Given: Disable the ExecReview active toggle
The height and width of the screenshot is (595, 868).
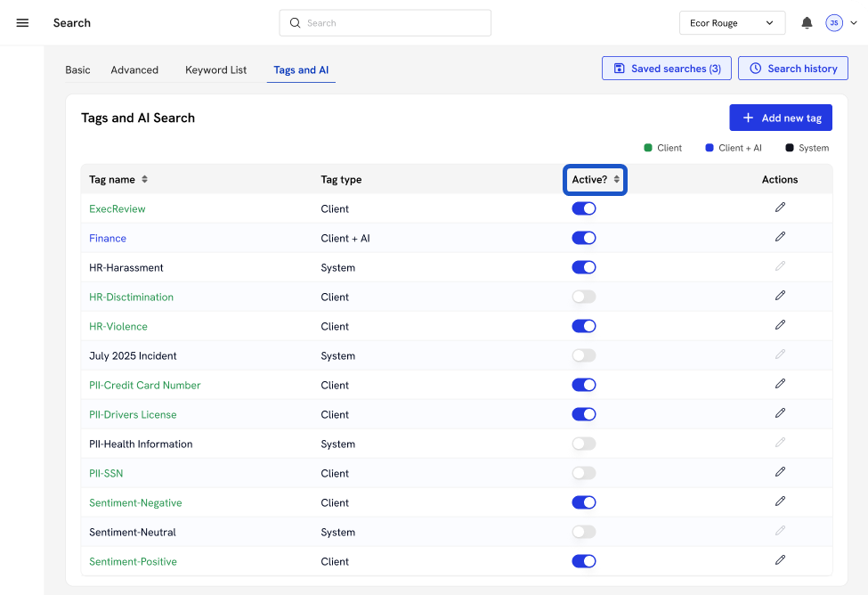Looking at the screenshot, I should tap(583, 208).
